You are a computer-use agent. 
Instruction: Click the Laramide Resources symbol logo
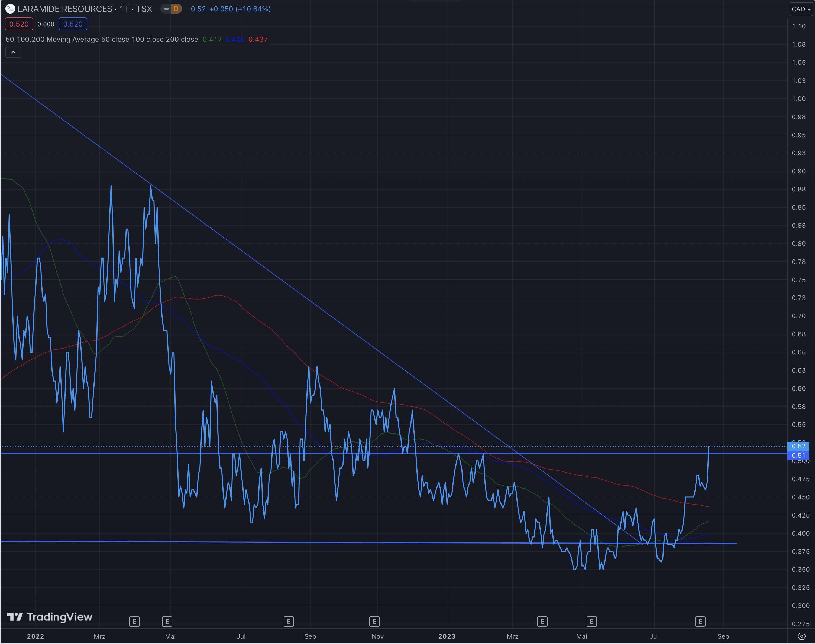[x=10, y=9]
